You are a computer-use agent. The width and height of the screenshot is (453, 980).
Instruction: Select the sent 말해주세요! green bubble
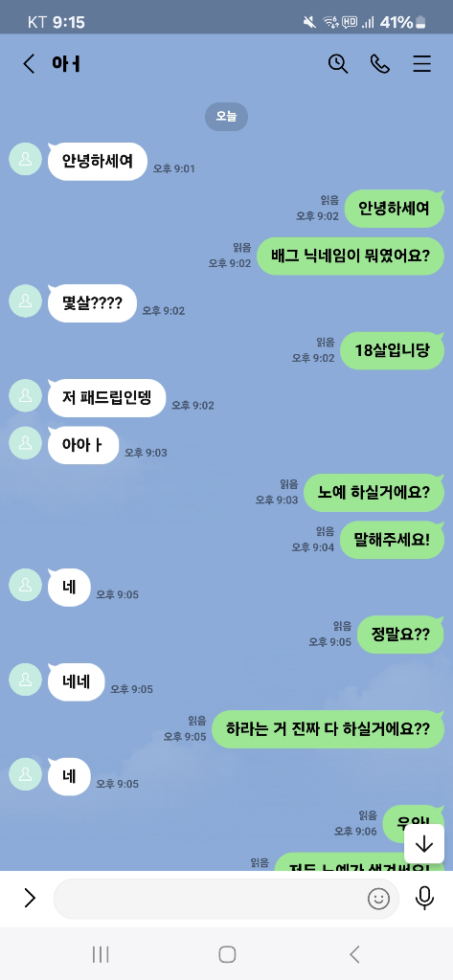pyautogui.click(x=392, y=540)
